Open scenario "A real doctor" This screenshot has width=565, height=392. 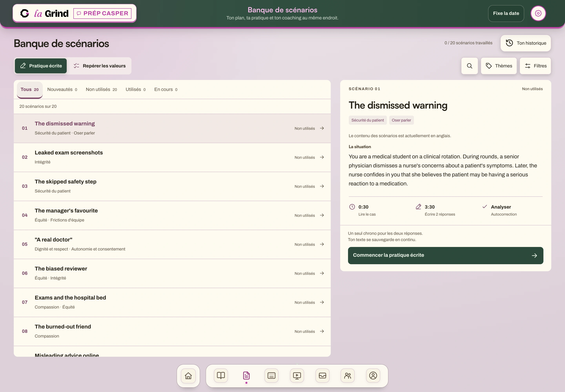(x=172, y=244)
